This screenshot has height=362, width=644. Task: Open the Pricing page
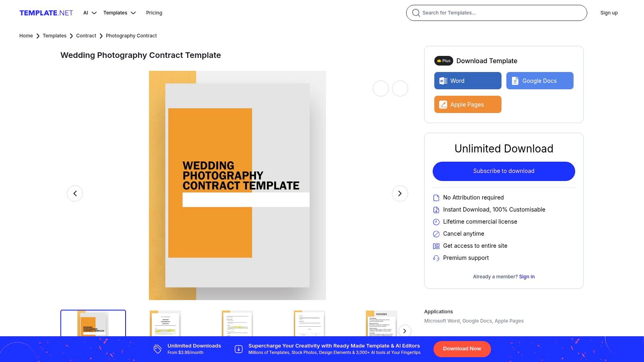(x=154, y=13)
